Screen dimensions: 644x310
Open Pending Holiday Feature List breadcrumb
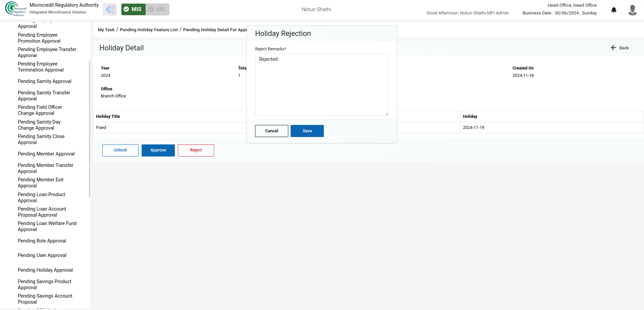(149, 30)
